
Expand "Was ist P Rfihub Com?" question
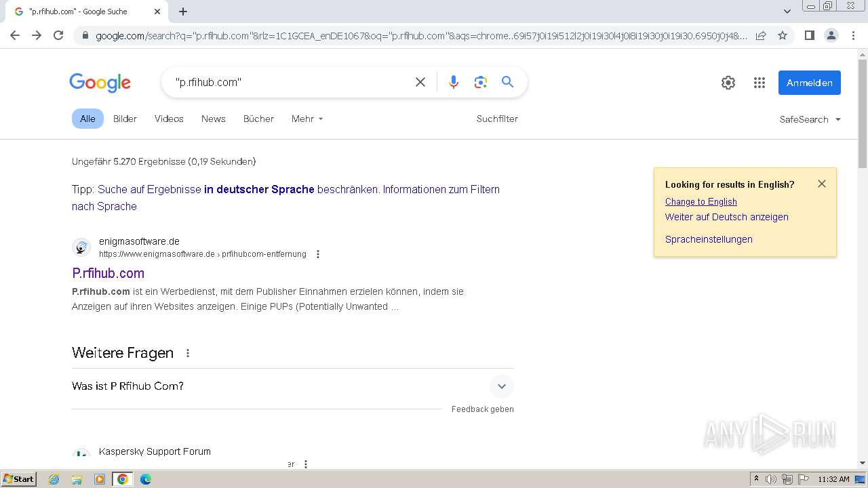coord(292,386)
